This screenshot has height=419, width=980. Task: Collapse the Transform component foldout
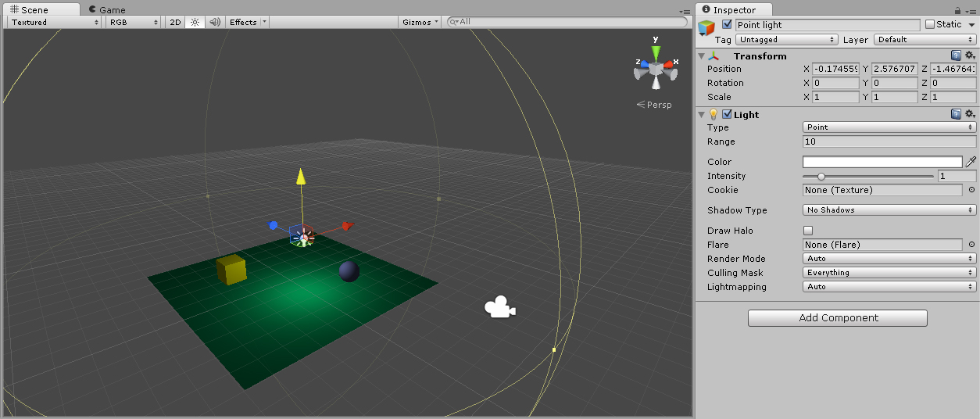point(701,56)
